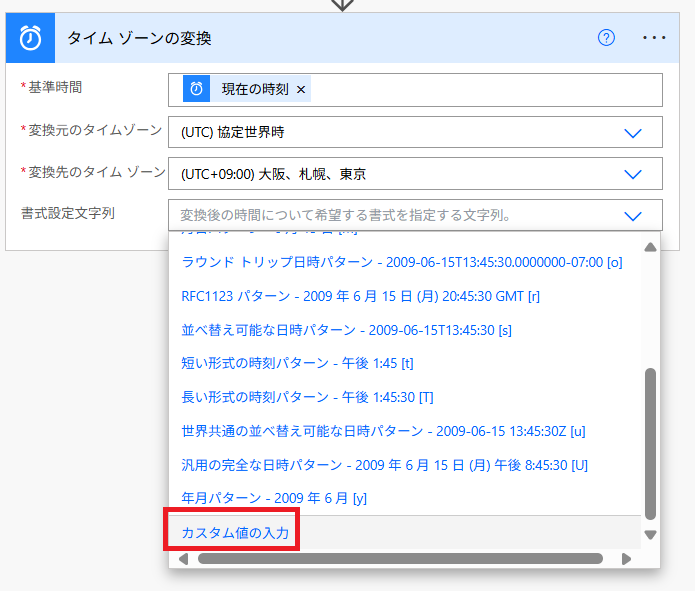Image resolution: width=695 pixels, height=591 pixels.
Task: Click inside the 基準時間 input field
Action: click(x=480, y=89)
